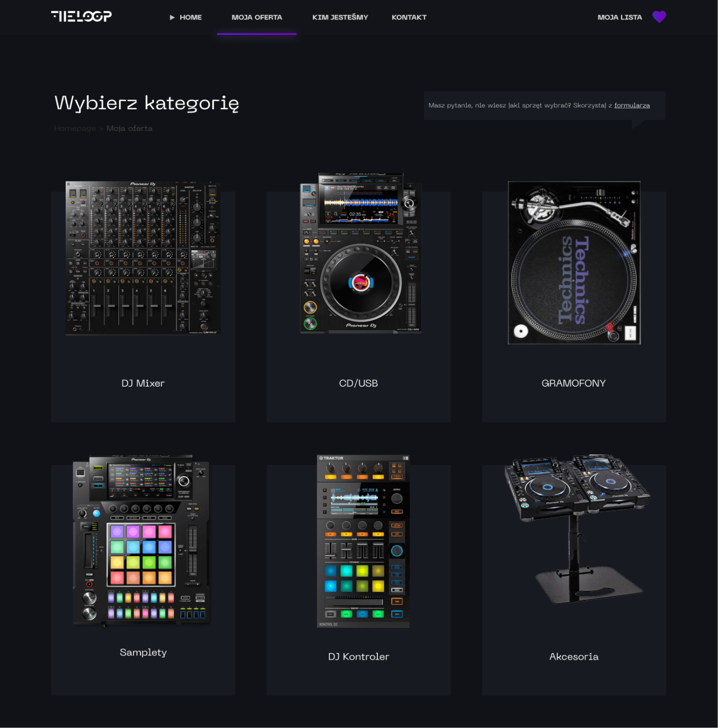
Task: Open MOJA LISTA link
Action: [620, 17]
